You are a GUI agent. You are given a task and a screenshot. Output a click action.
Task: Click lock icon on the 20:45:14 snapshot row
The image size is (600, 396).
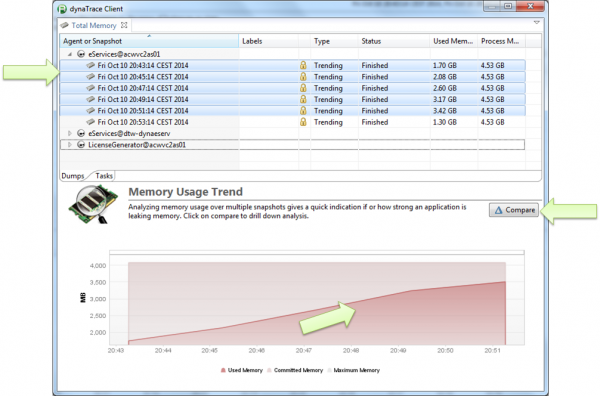coord(303,77)
